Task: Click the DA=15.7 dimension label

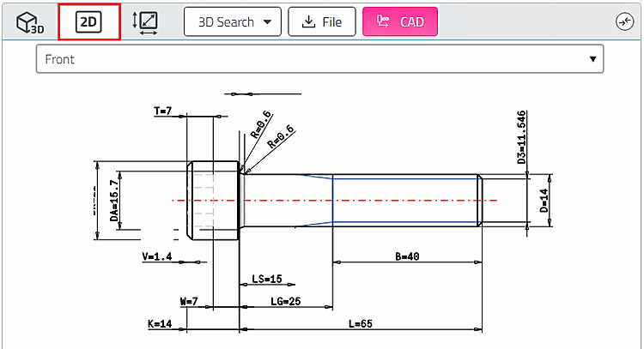Action: 113,201
